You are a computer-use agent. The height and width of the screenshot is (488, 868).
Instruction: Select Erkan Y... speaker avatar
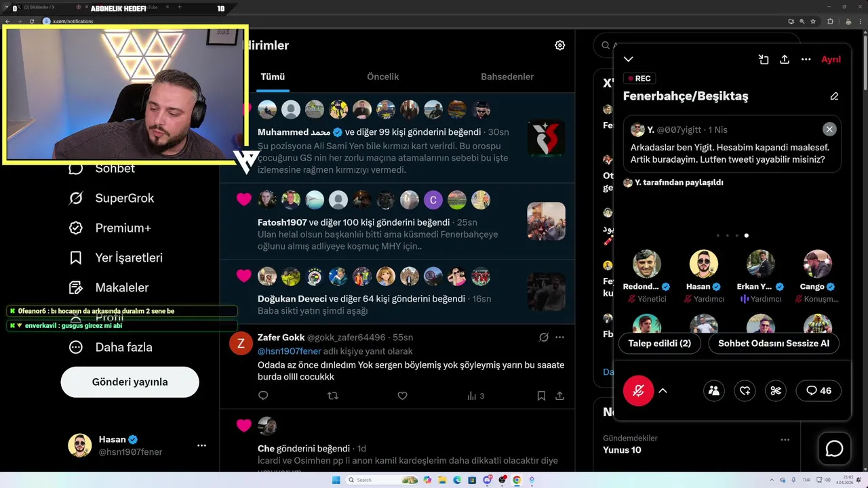coord(761,264)
